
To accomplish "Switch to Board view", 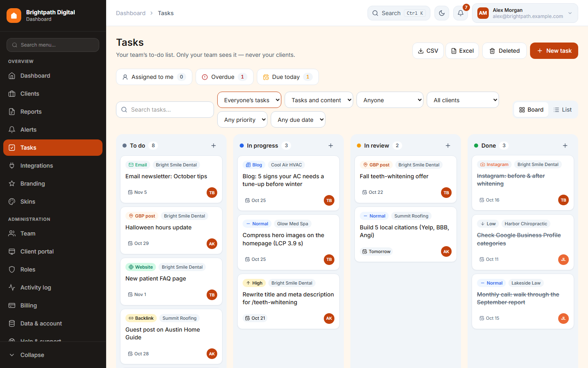I will pos(531,110).
